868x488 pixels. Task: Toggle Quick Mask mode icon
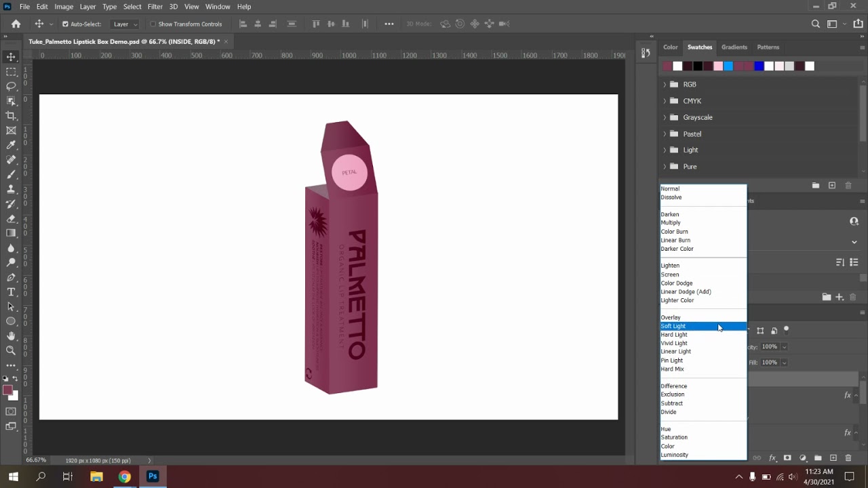(11, 411)
